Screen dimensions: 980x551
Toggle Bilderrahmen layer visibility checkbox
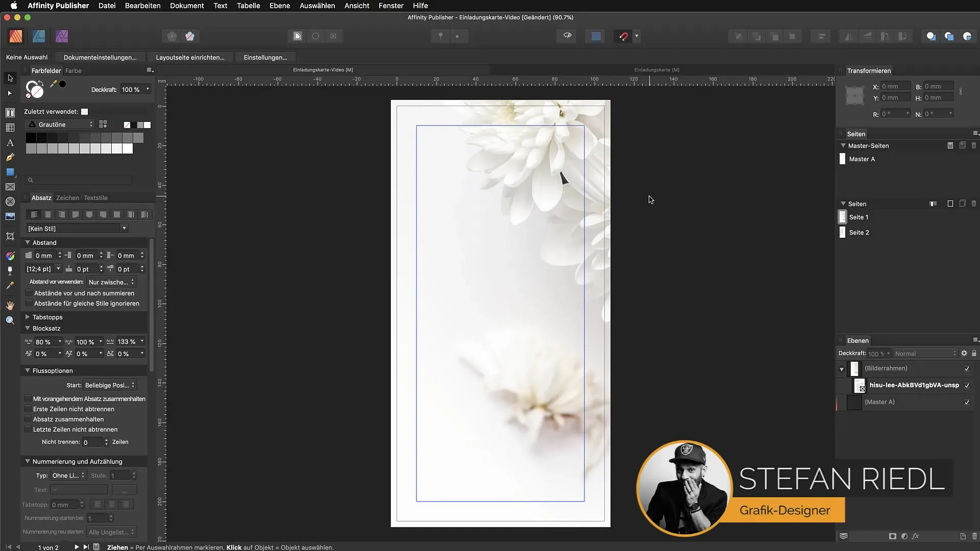point(967,368)
